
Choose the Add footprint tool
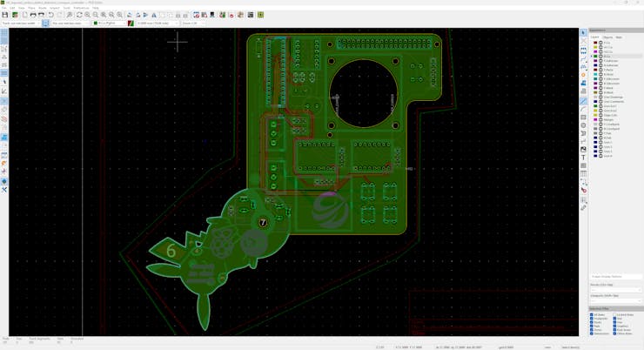(x=583, y=51)
